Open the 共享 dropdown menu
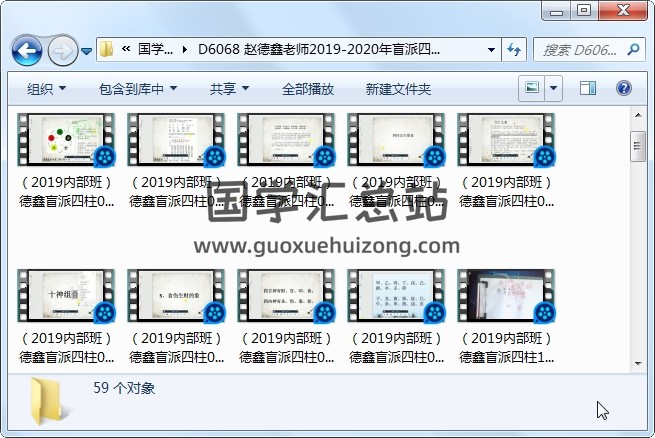Screen dimensions: 655x438 coord(229,89)
